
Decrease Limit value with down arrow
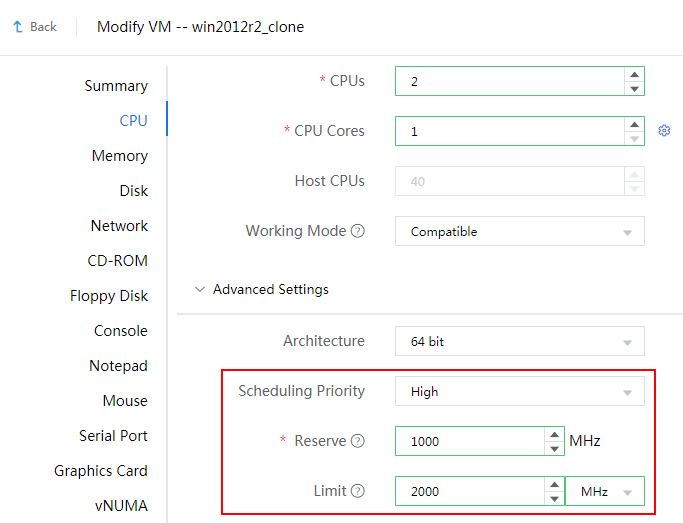(555, 498)
